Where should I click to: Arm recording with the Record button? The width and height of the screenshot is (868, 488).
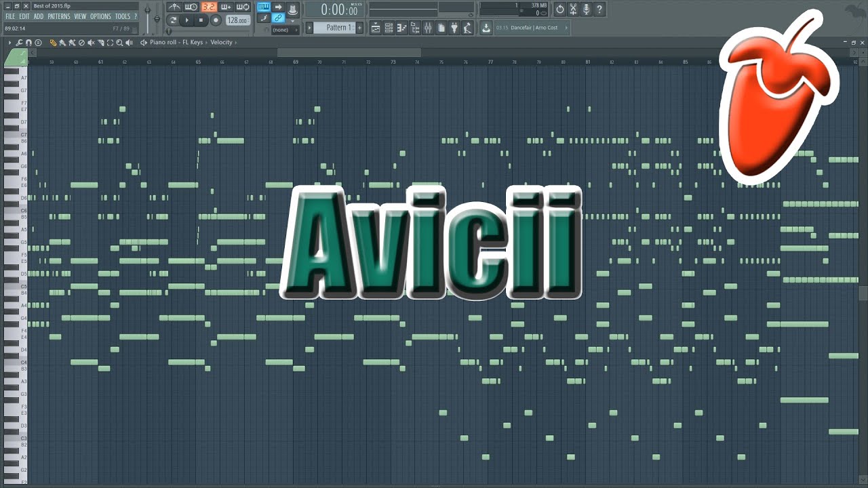coord(216,20)
